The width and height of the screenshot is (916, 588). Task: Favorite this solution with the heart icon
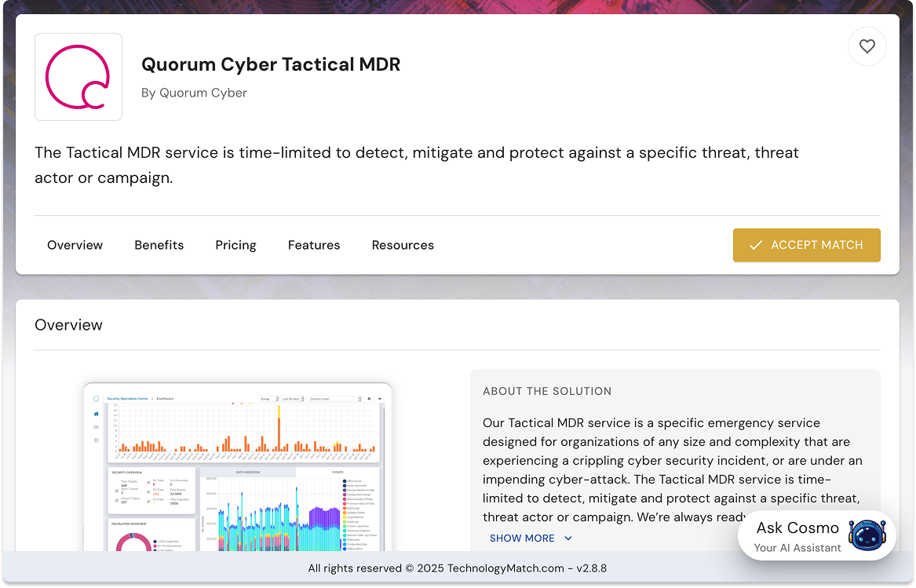[x=867, y=46]
